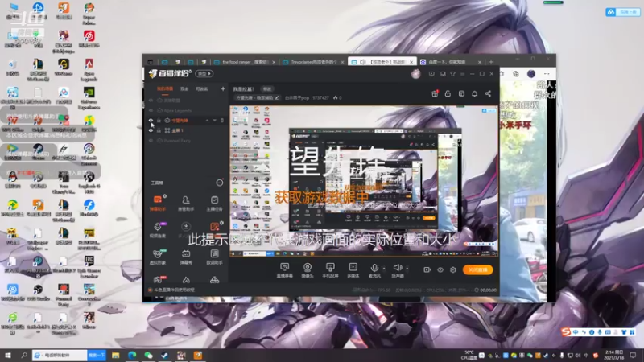Screen dimensions: 644x362
Task: Open the 弹幕秀 tool
Action: 186,257
